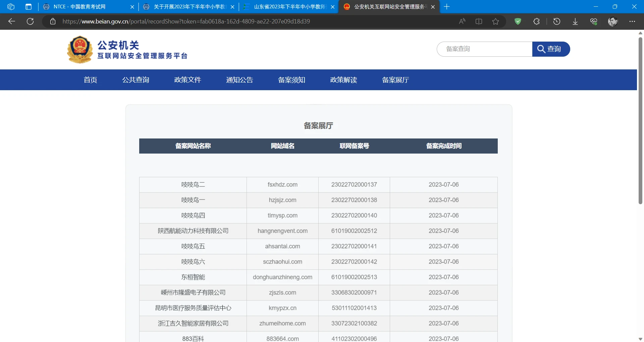Open browser history clock icon

click(x=557, y=21)
